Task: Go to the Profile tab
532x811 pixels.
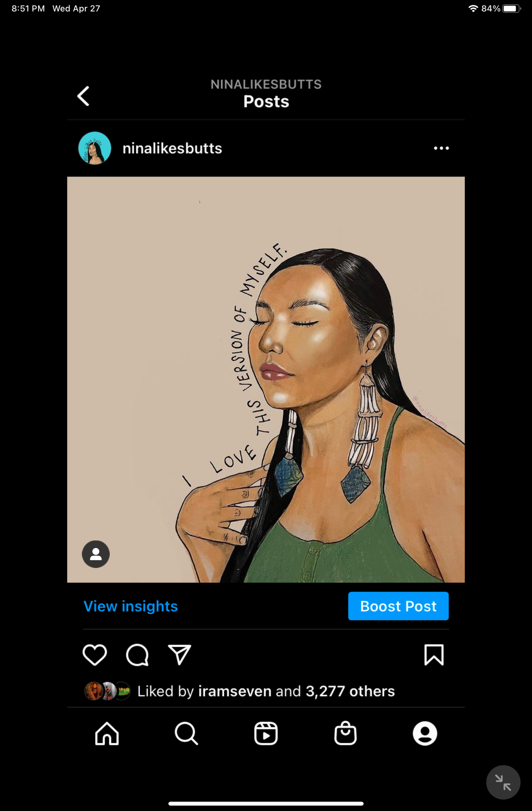Action: coord(425,733)
